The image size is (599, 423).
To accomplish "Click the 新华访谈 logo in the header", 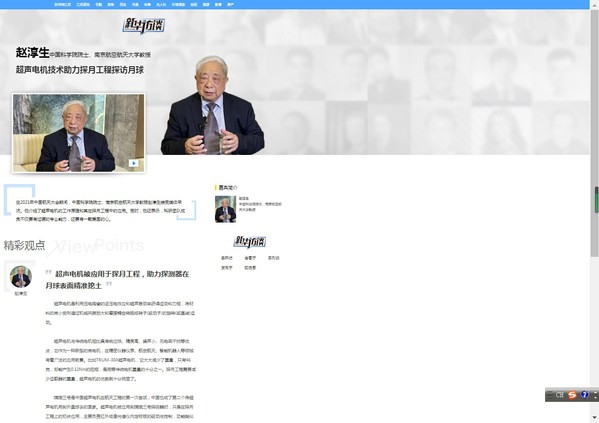I will (x=144, y=25).
